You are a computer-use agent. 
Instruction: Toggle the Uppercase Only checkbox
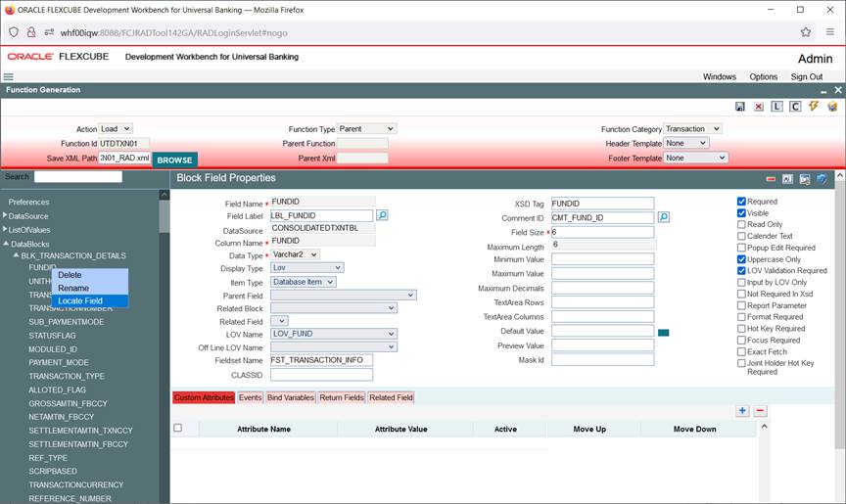(741, 259)
